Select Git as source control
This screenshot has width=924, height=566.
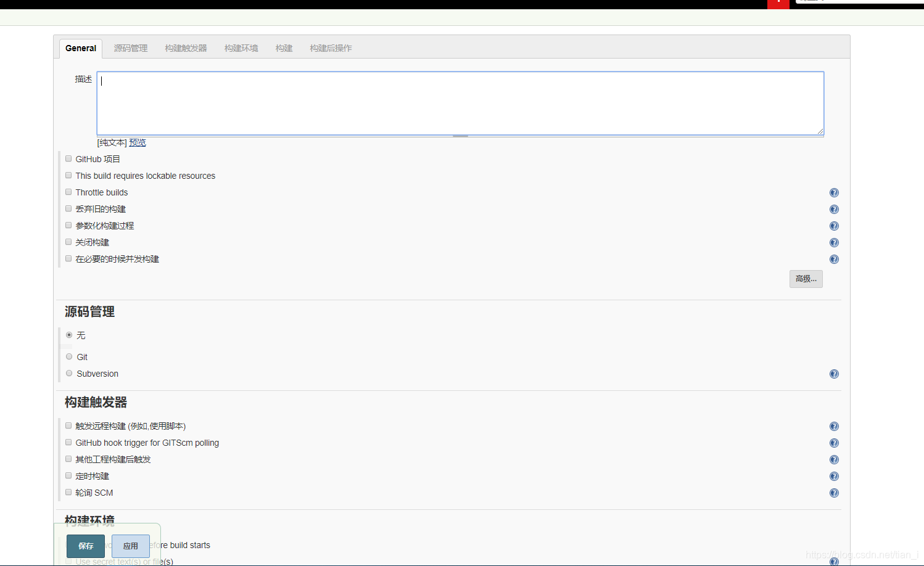[69, 356]
